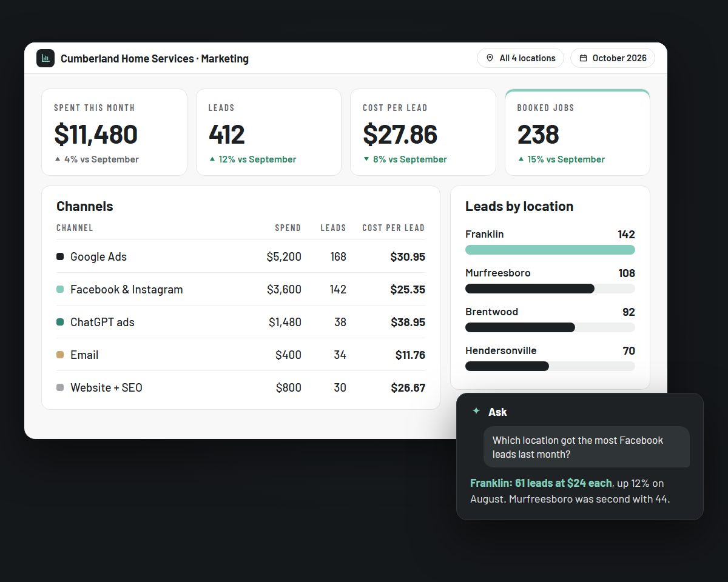Screen dimensions: 728x582
Task: Click the $11.76 cost per lead value
Action: click(410, 355)
